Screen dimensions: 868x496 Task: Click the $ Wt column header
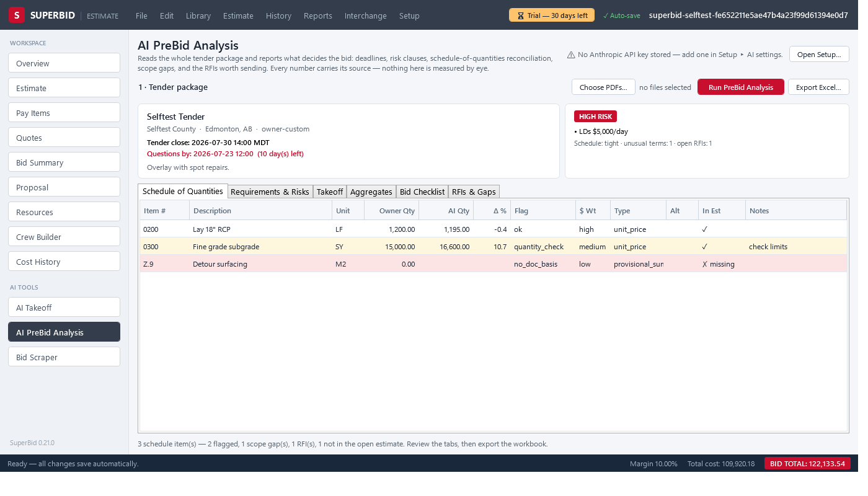[x=593, y=211]
